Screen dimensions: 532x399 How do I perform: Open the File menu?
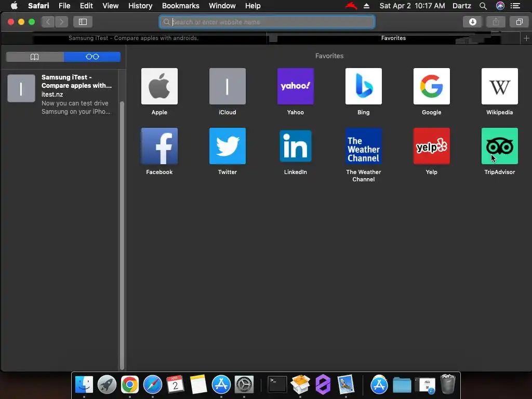pos(64,6)
